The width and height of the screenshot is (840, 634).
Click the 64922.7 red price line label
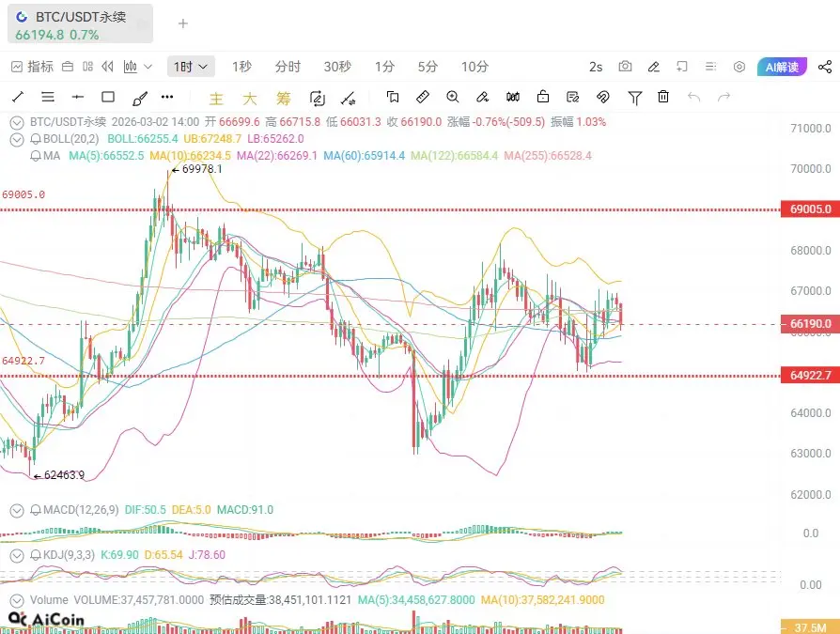(810, 376)
